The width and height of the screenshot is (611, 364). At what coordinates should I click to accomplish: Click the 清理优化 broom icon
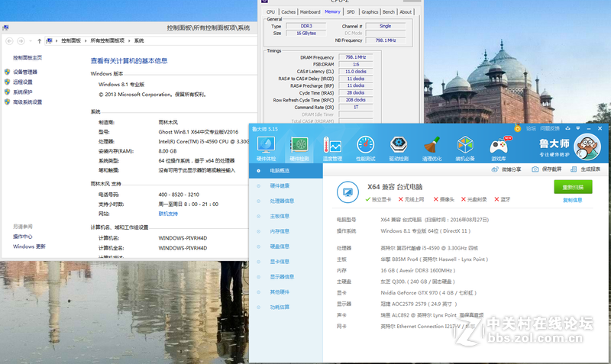pos(432,149)
